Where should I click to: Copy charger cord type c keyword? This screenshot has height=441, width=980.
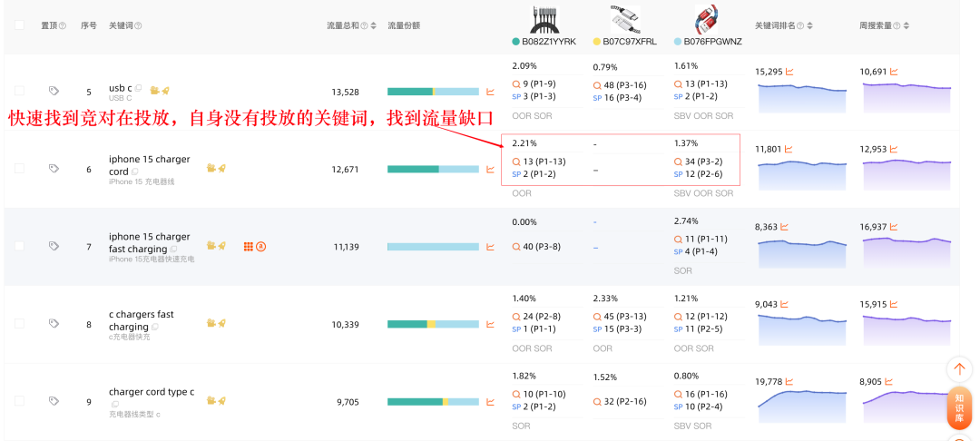(x=115, y=405)
